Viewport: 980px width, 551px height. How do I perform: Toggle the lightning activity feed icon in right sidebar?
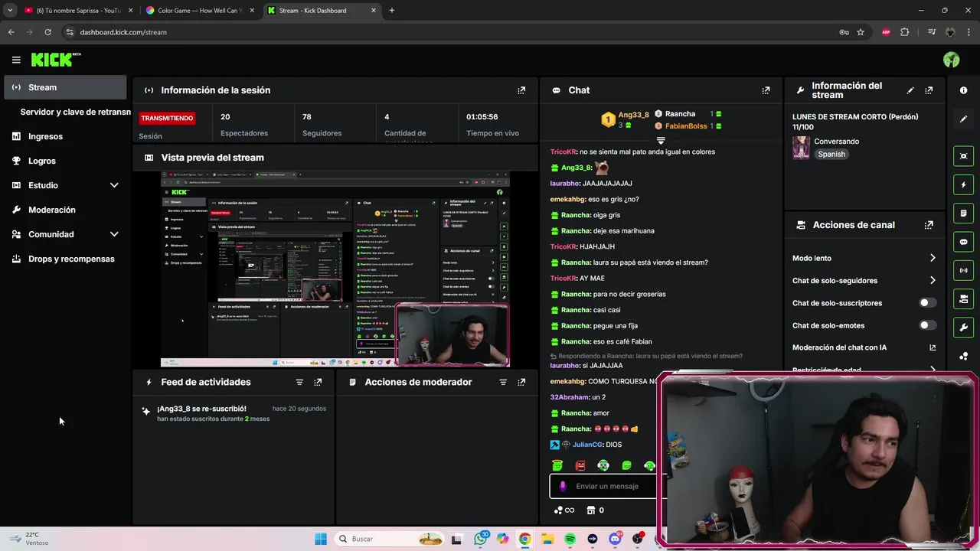(963, 184)
